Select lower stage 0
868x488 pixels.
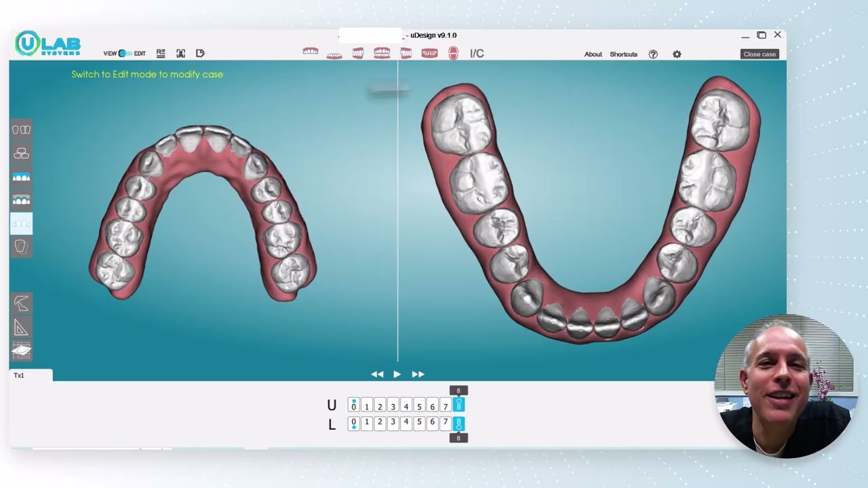[x=353, y=424]
